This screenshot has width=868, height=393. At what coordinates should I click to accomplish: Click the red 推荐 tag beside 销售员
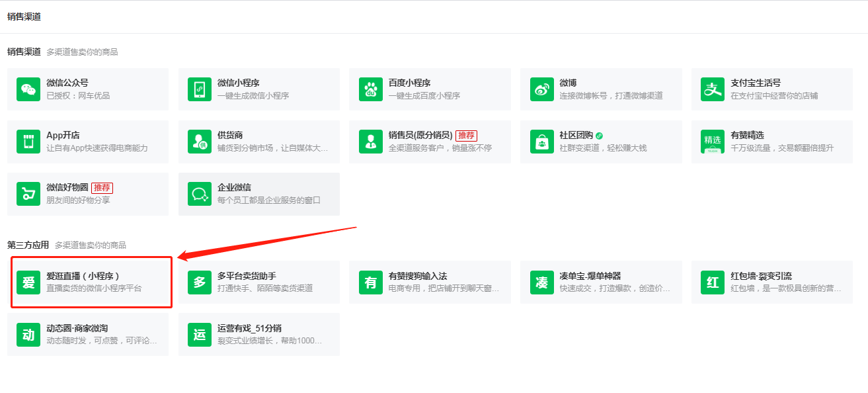(x=466, y=136)
